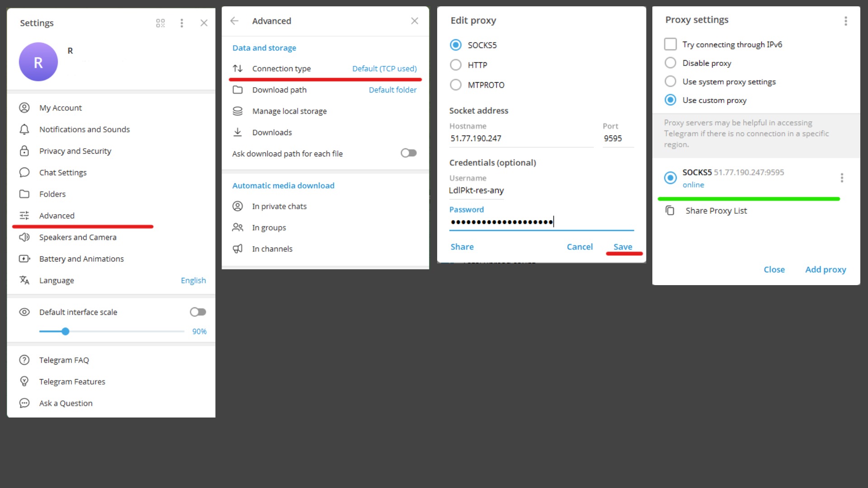868x488 pixels.
Task: Click the interface scale slider handle
Action: tap(66, 332)
